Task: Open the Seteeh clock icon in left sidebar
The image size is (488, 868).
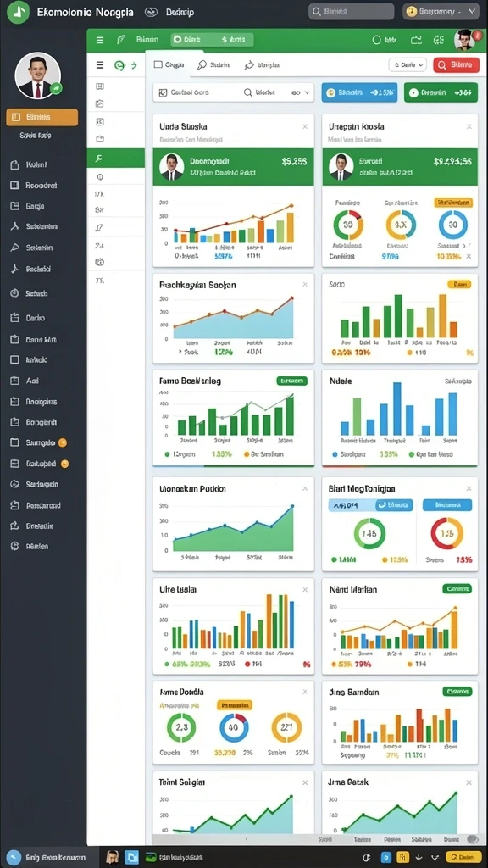Action: point(15,293)
